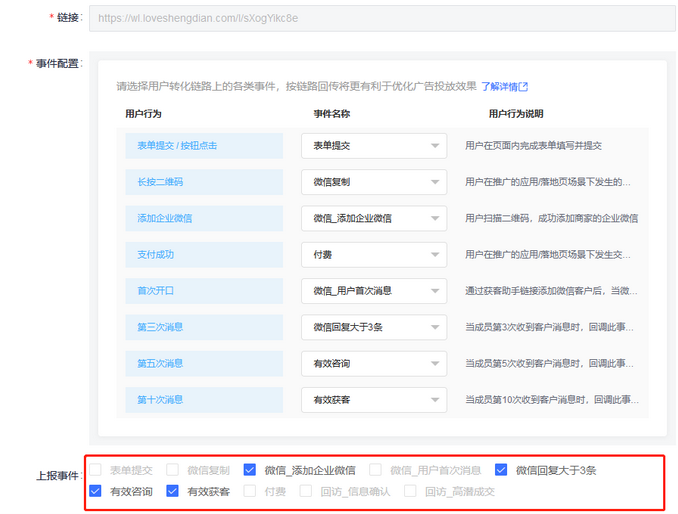Open the 微信_用户首次消息 dropdown

[x=374, y=291]
